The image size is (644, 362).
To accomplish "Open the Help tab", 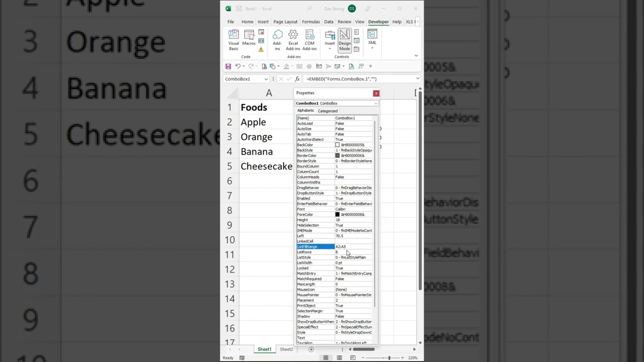I will tap(397, 22).
